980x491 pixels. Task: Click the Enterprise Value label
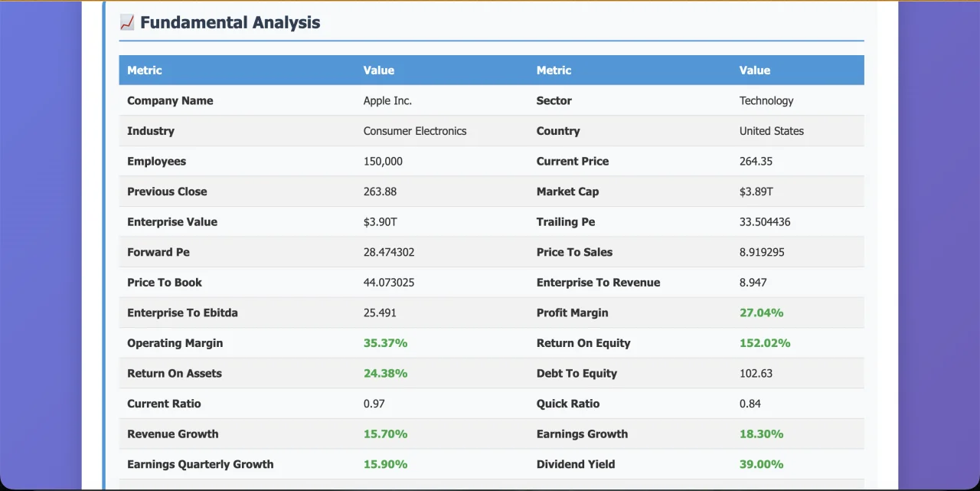click(172, 221)
